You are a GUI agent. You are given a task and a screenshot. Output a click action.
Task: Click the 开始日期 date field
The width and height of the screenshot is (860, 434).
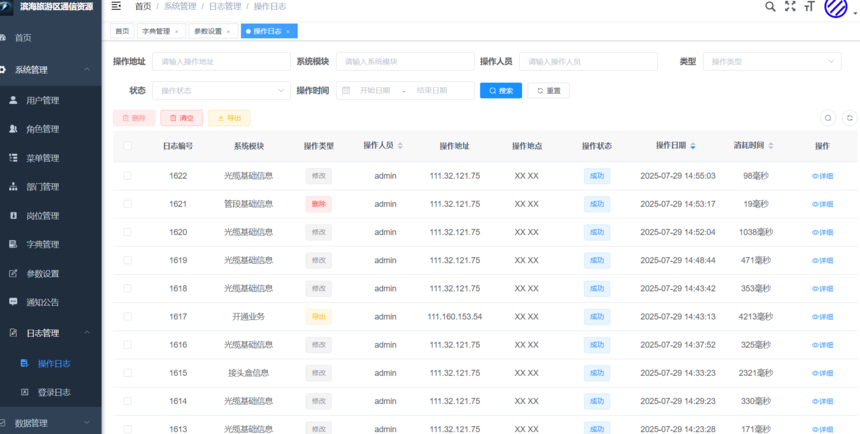[x=375, y=91]
